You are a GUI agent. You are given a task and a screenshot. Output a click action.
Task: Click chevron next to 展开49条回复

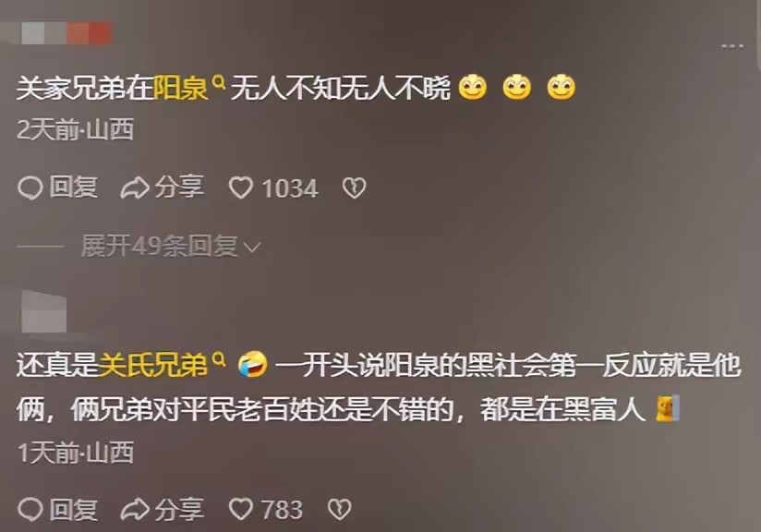pos(252,248)
